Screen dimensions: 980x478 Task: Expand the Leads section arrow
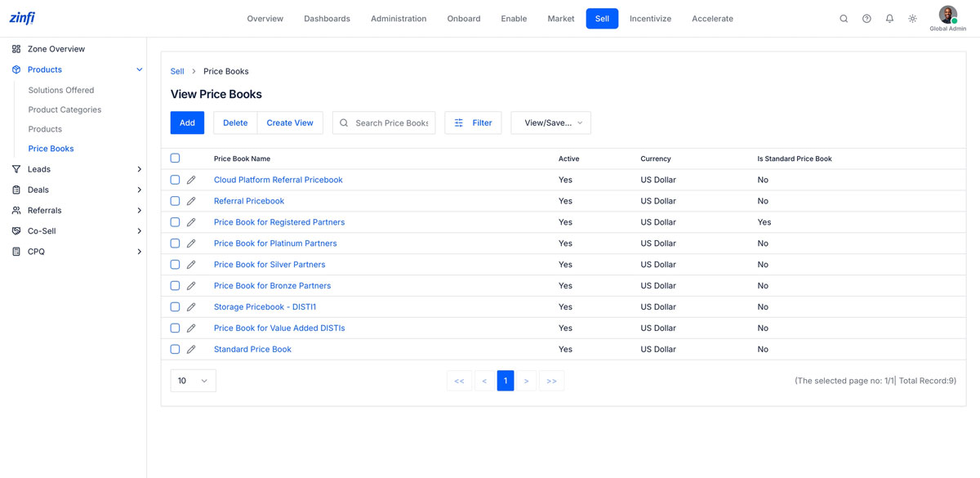(140, 169)
